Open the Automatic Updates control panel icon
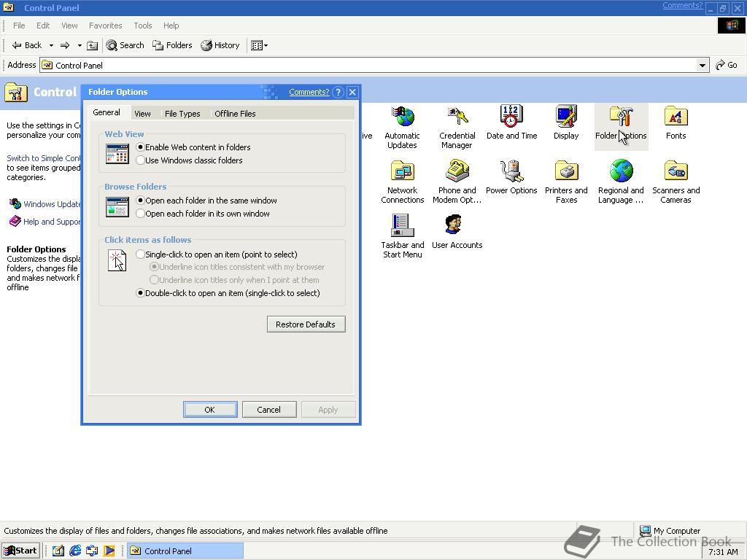Screen dimensions: 747x560 402,127
